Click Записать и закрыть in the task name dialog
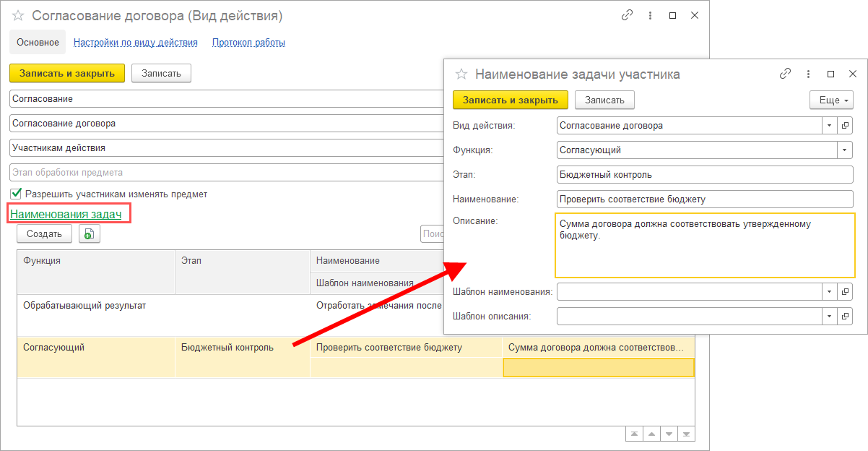868x451 pixels. 510,100
